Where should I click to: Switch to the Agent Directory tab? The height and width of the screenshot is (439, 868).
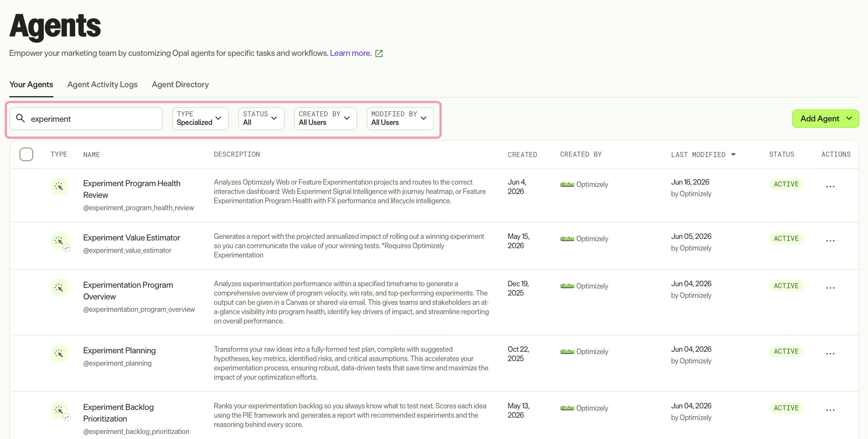[180, 85]
